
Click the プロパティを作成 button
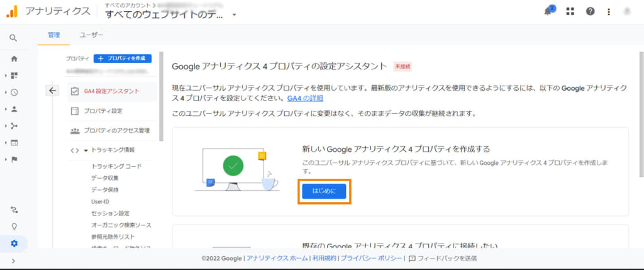click(123, 59)
